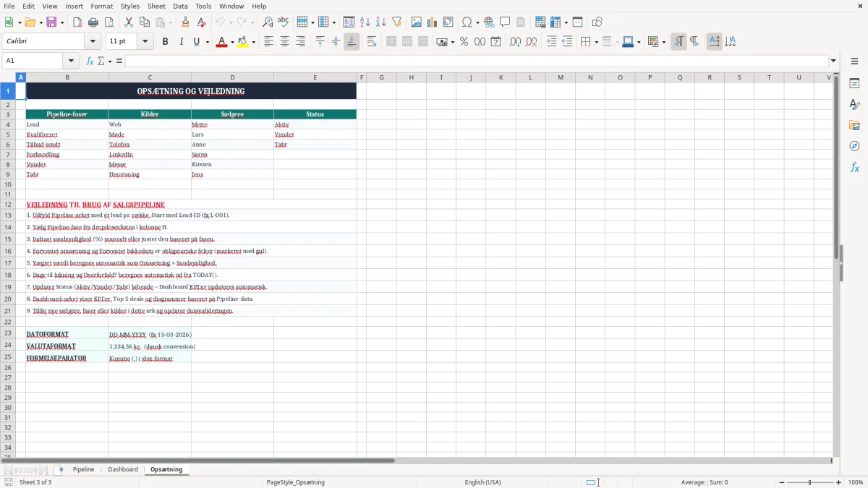
Task: Click the Print icon
Action: (x=93, y=22)
